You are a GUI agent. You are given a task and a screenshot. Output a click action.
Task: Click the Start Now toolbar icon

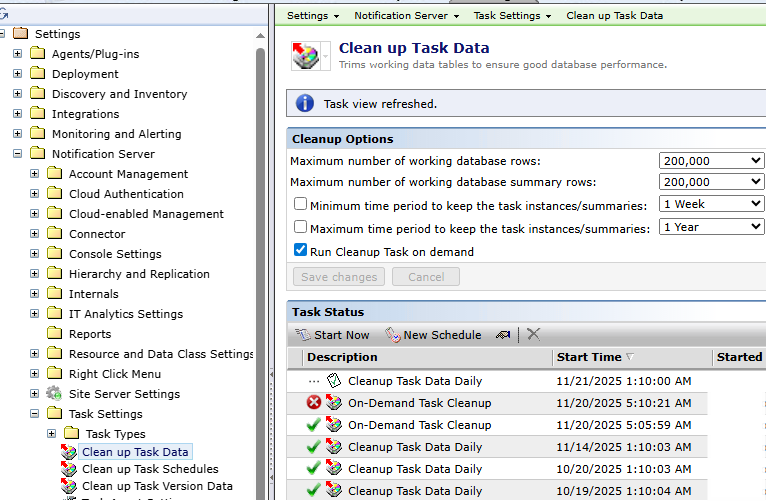click(x=304, y=335)
